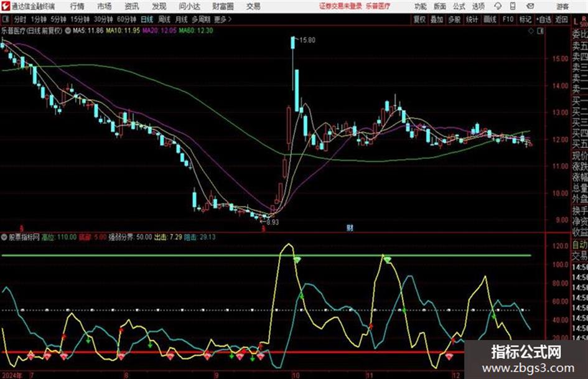
Task: Click the 8.93 low price label
Action: click(273, 222)
